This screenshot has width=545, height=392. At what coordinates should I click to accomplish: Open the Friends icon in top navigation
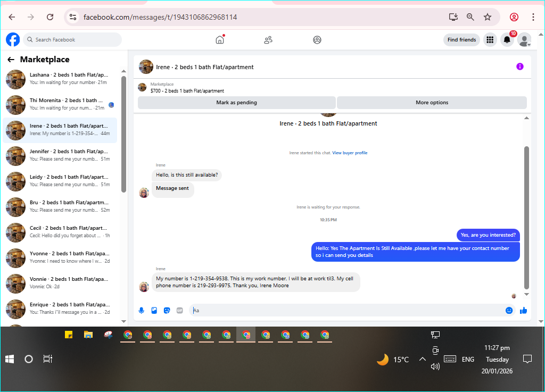tap(268, 40)
